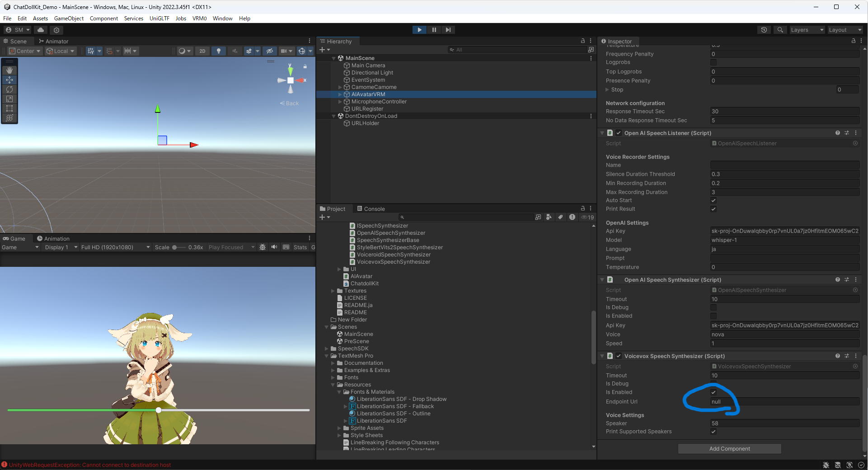Open the Layers dropdown
Viewport: 868px width, 470px height.
tap(807, 30)
